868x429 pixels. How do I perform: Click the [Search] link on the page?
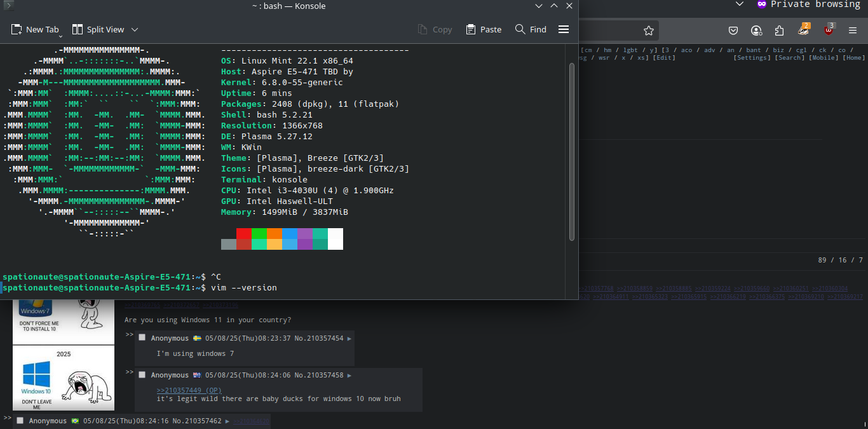click(x=790, y=58)
